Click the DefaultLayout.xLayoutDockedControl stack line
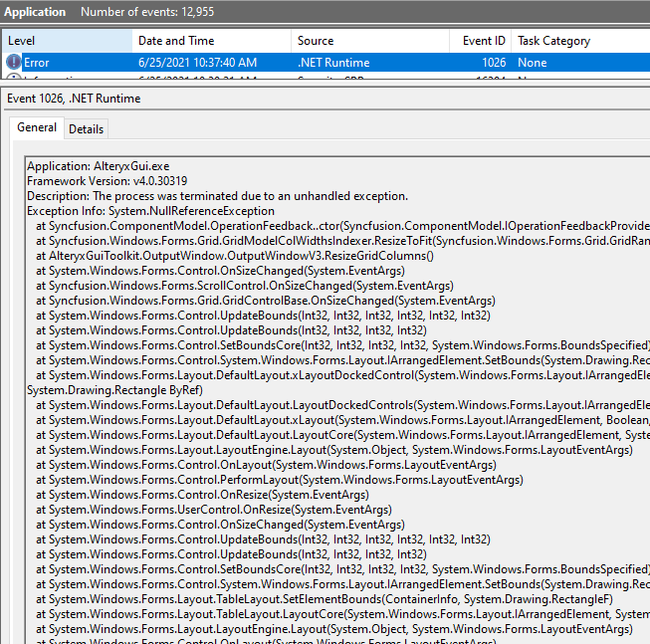The height and width of the screenshot is (644, 650). [x=342, y=375]
